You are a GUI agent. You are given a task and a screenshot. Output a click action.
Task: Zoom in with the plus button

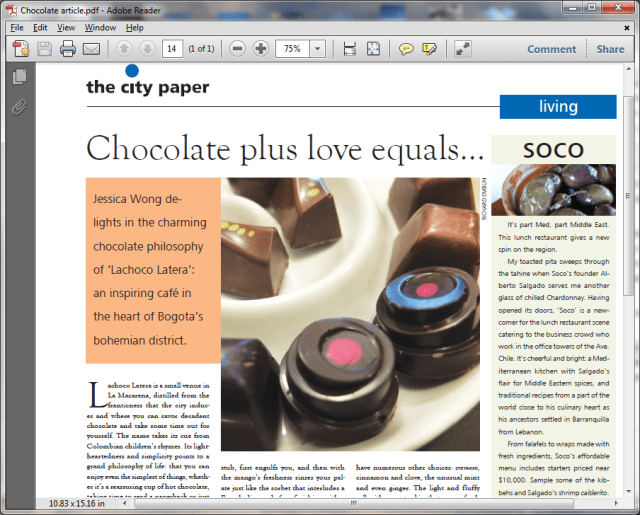click(x=261, y=49)
